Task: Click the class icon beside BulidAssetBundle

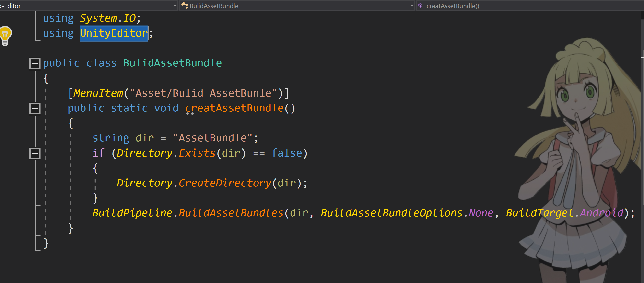Action: coord(185,6)
